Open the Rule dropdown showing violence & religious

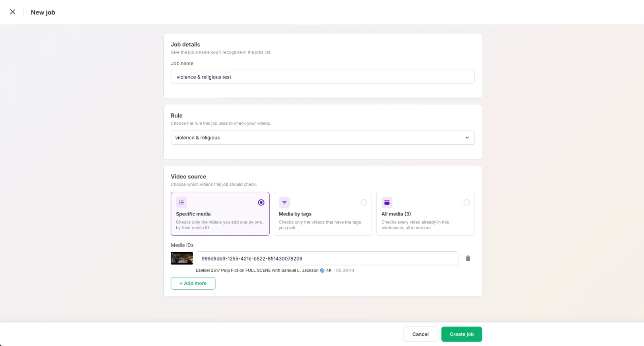pos(323,138)
